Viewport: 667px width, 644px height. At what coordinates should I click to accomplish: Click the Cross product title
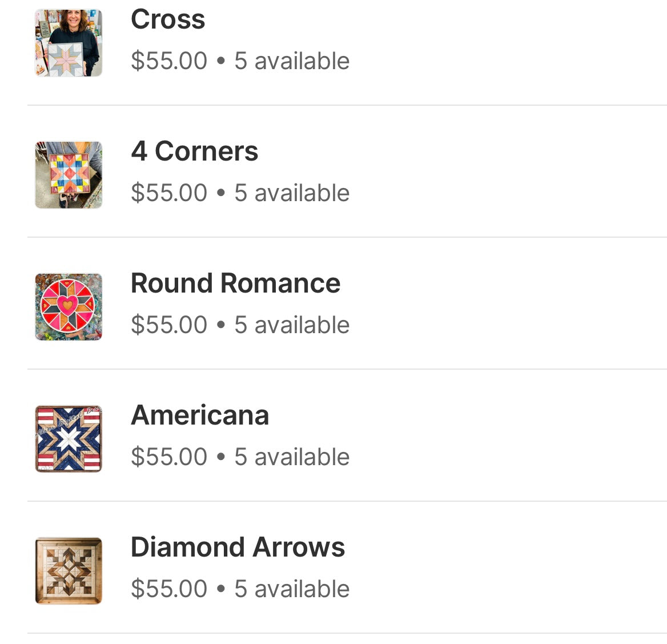[x=168, y=19]
